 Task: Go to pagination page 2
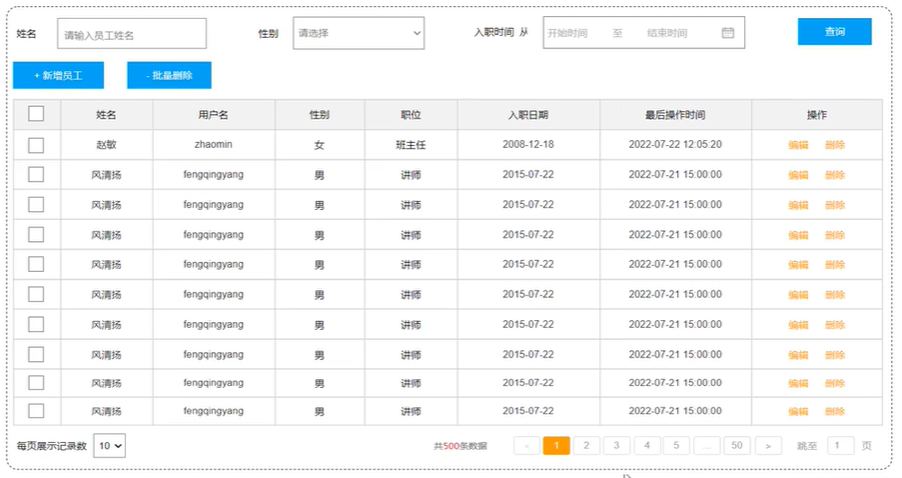[586, 445]
